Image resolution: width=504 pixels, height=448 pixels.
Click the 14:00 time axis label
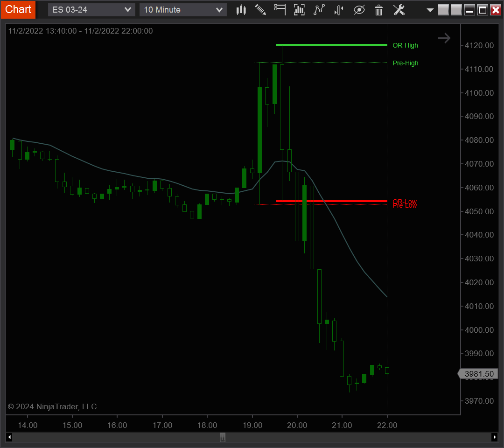point(28,425)
